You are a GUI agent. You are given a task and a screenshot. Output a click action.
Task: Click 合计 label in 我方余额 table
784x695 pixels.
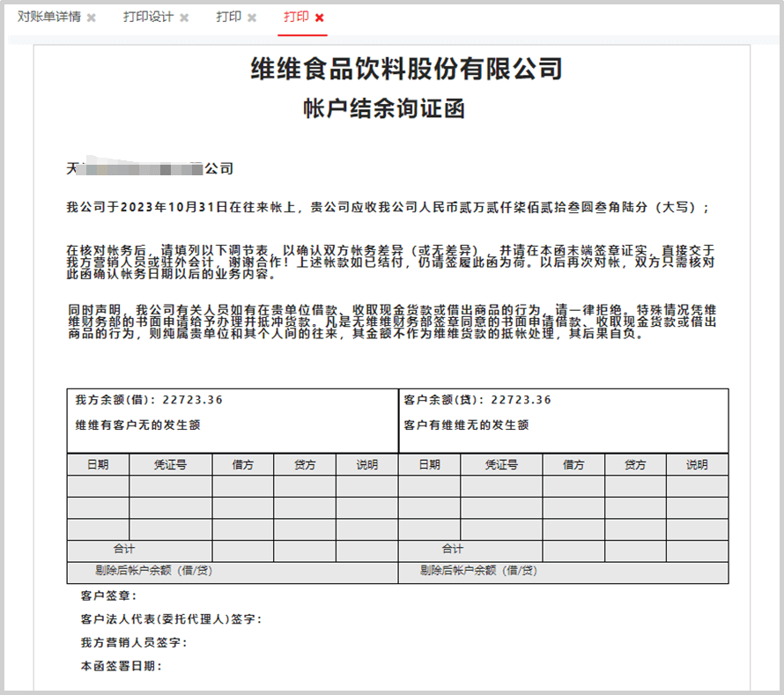coord(123,549)
